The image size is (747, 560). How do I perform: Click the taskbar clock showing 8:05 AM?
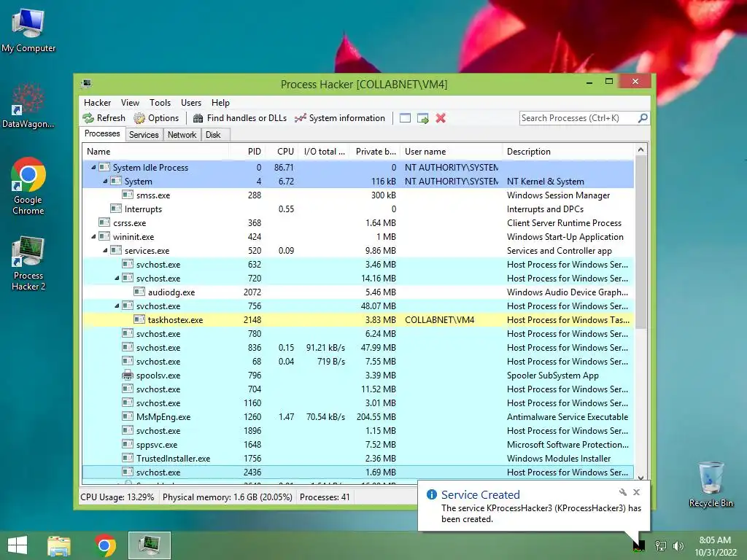click(715, 545)
